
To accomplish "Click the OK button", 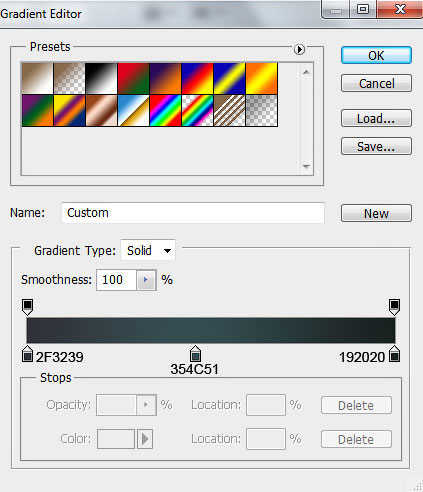I will [x=376, y=55].
